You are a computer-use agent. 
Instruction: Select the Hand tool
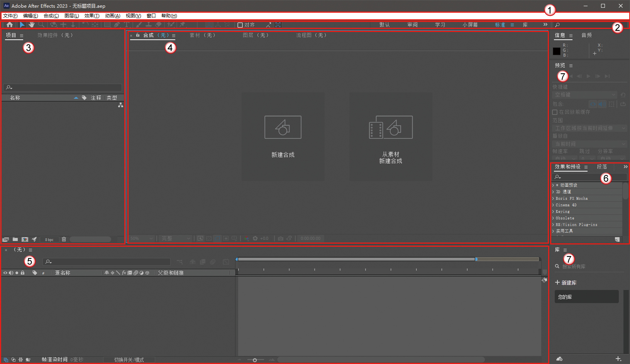[x=31, y=25]
